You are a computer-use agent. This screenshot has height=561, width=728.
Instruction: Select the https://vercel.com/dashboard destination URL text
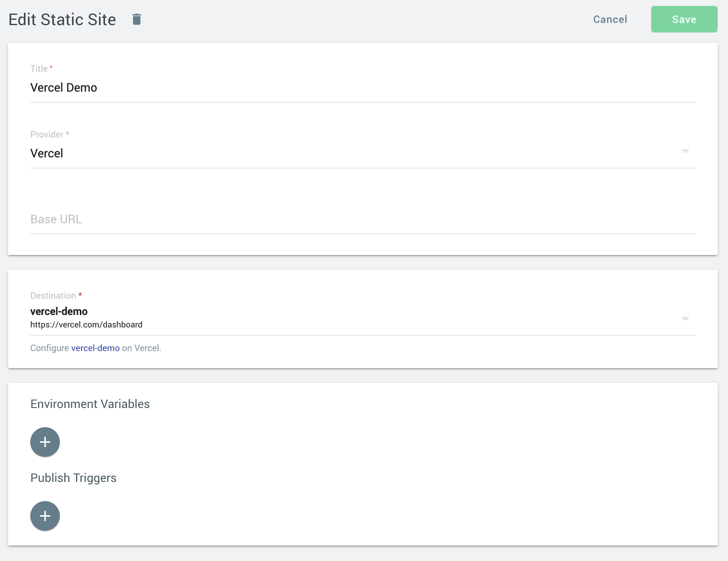[86, 324]
